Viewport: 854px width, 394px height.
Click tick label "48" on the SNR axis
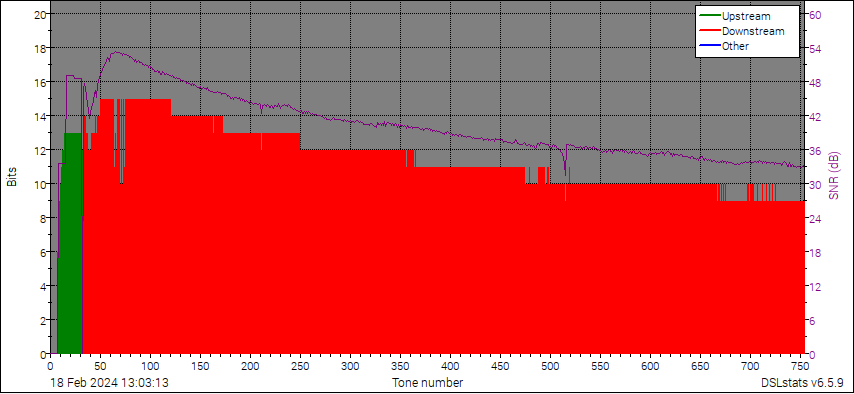[x=815, y=82]
